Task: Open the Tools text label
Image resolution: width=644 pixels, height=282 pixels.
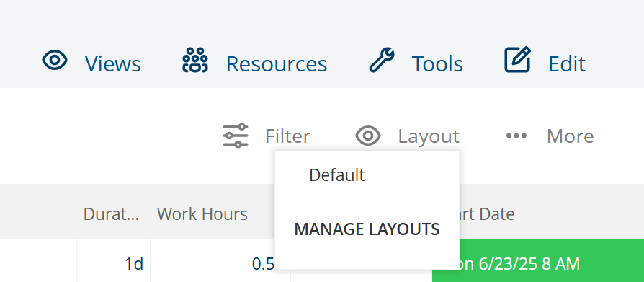Action: tap(437, 64)
